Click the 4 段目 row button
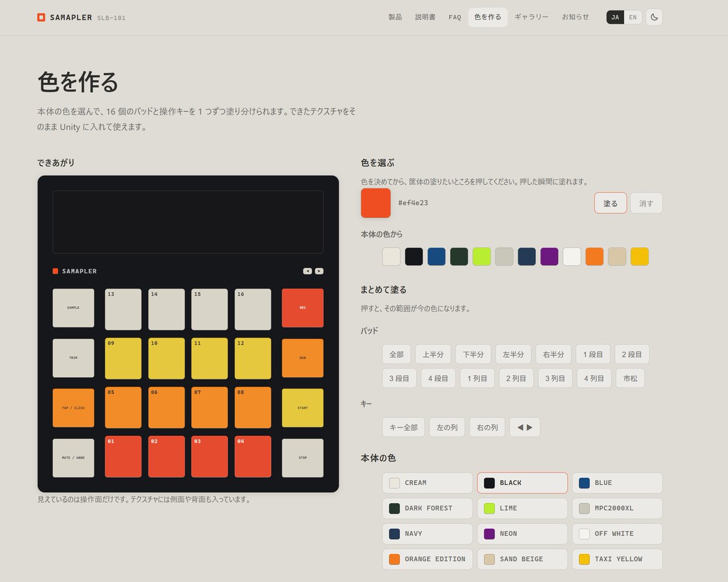Viewport: 728px width, 582px height. click(x=439, y=378)
